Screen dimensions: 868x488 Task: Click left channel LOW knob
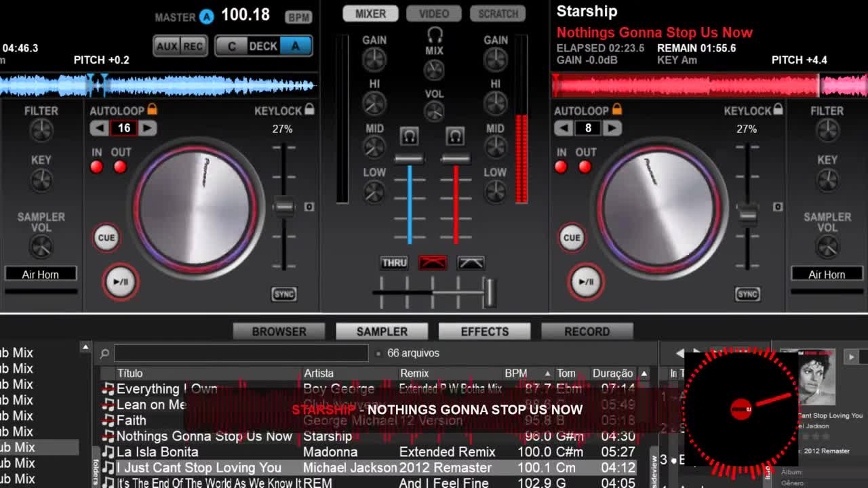tap(374, 192)
